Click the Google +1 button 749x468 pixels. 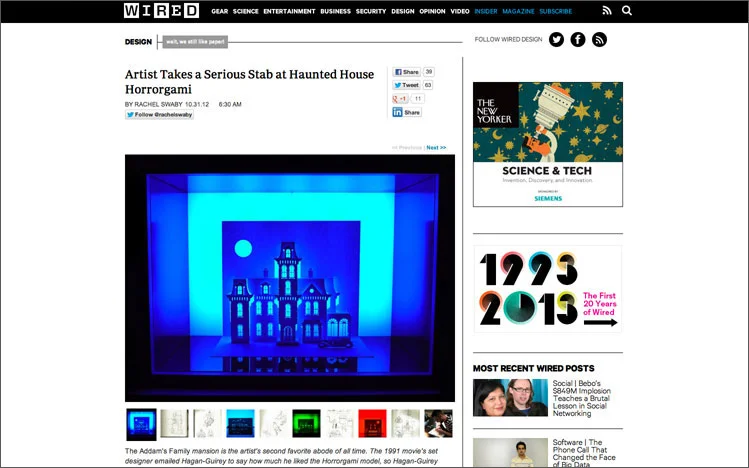pyautogui.click(x=400, y=99)
